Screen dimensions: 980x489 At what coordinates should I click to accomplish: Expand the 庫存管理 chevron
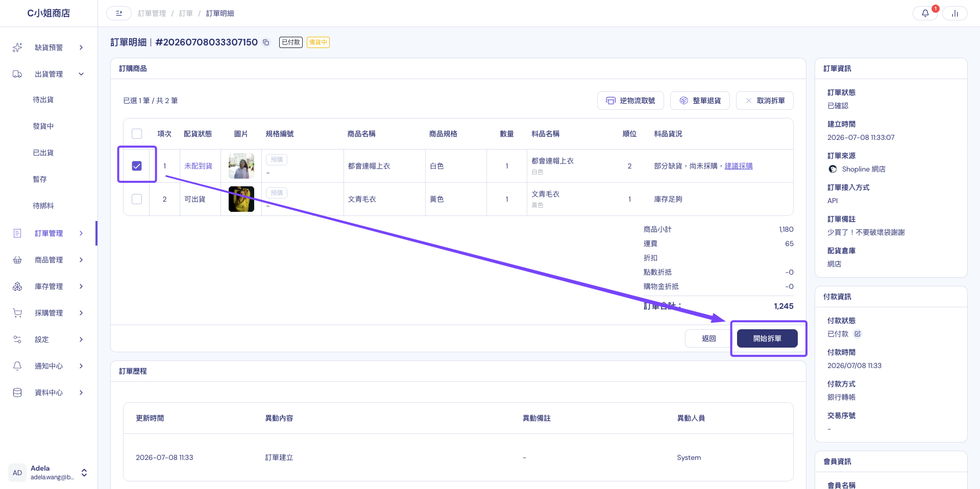(x=81, y=286)
